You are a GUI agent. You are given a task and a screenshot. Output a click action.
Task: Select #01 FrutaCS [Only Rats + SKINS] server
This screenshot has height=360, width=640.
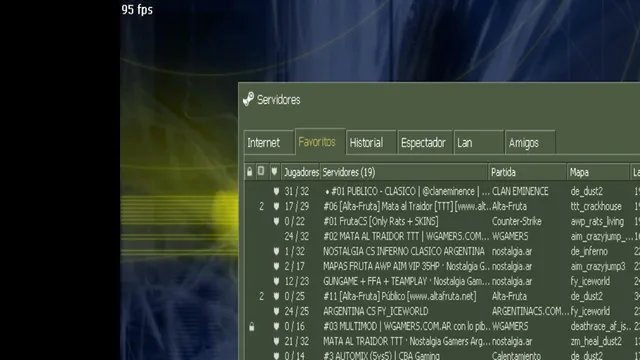pyautogui.click(x=381, y=221)
